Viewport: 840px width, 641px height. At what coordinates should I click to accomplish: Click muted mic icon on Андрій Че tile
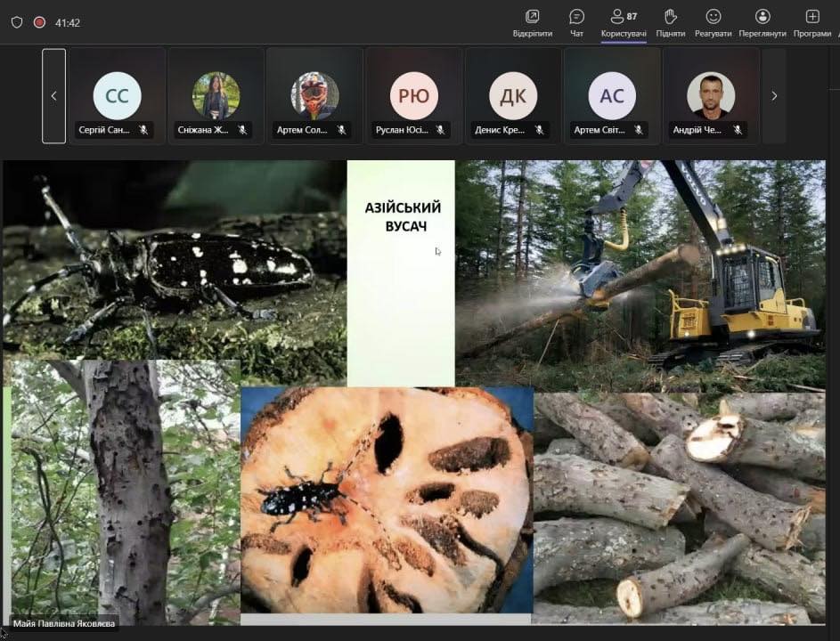[x=737, y=130]
